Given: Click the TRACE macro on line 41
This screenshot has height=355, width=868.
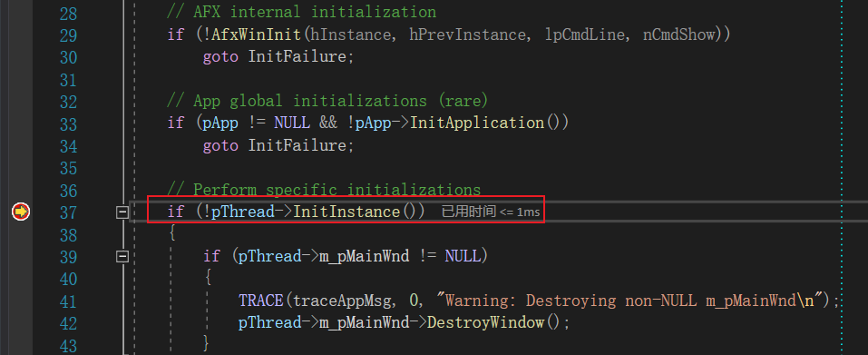Looking at the screenshot, I should [x=260, y=301].
